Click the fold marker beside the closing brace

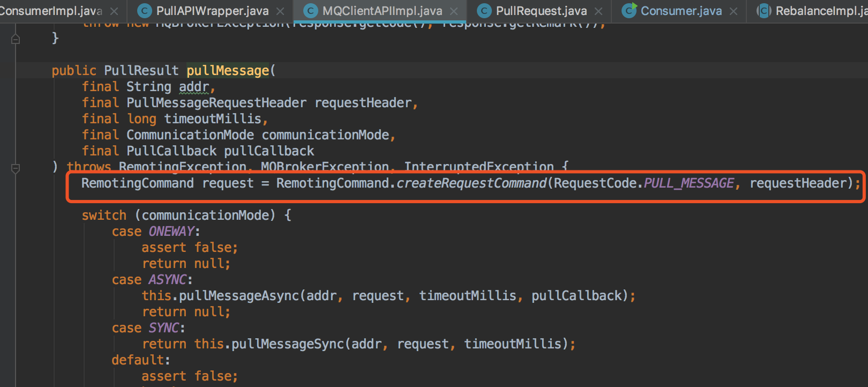pyautogui.click(x=16, y=39)
